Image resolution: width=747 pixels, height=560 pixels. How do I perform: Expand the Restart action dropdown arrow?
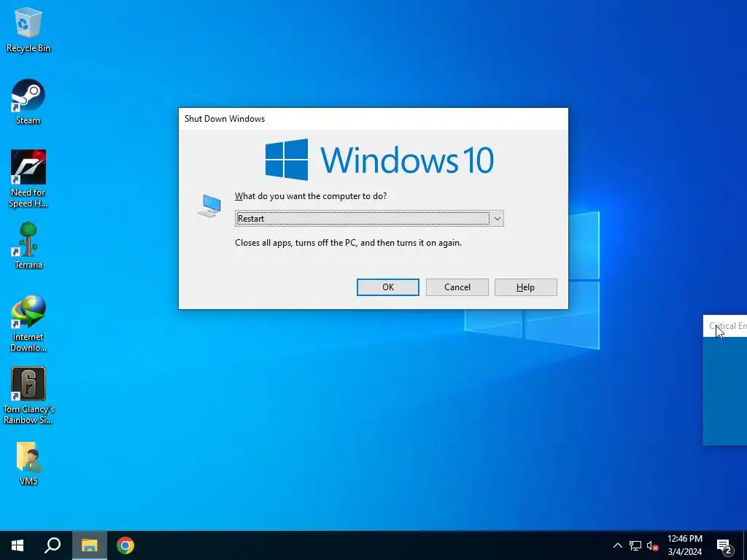point(497,219)
